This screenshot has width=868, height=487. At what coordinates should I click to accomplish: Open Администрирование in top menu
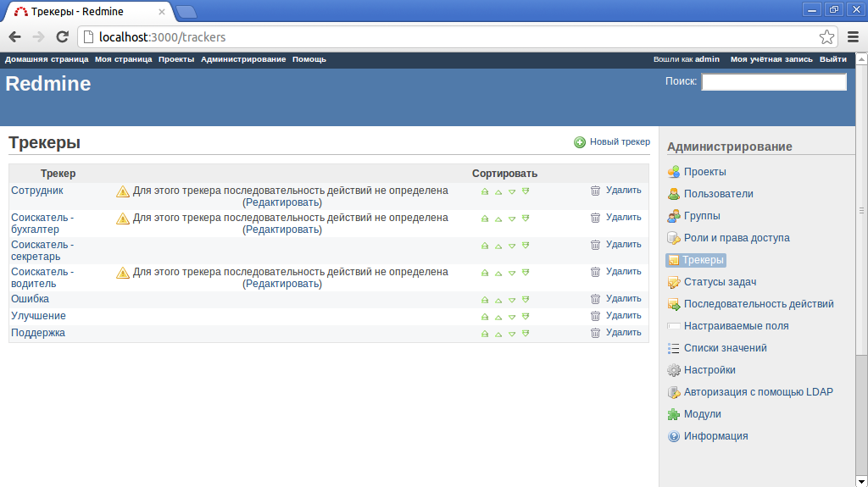point(243,59)
